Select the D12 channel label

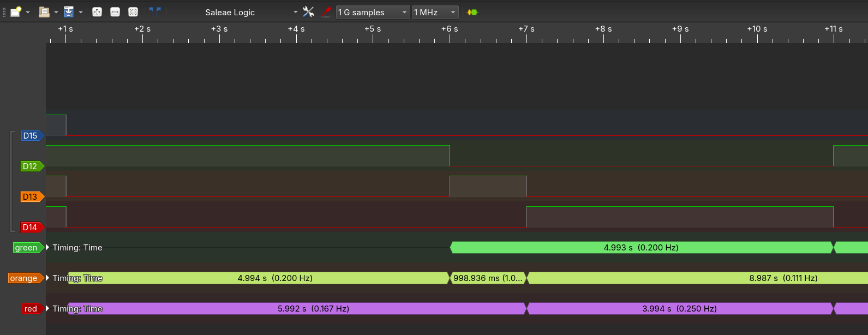click(x=31, y=166)
